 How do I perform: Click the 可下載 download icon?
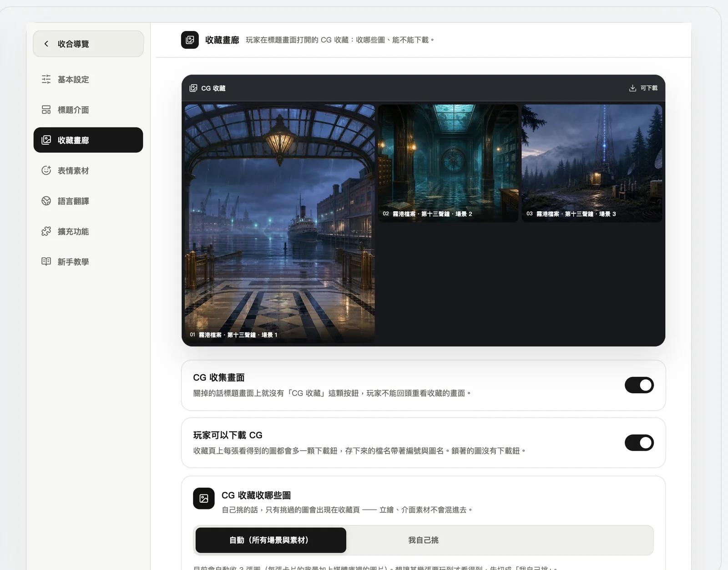[x=632, y=88]
